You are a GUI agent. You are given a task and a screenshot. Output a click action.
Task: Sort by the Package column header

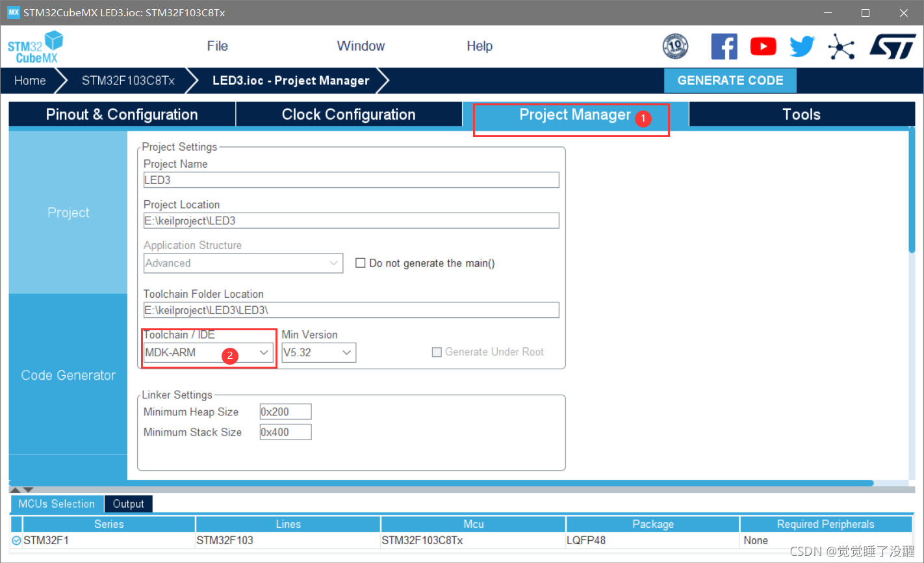[653, 524]
